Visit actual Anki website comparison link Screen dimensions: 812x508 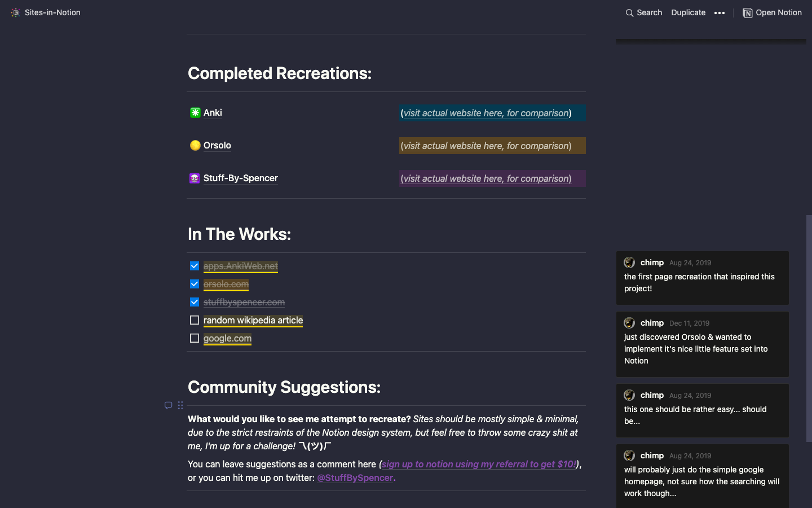486,113
